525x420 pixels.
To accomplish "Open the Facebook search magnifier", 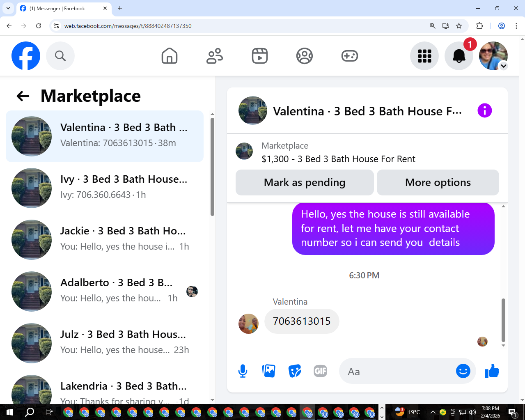I will click(x=60, y=56).
